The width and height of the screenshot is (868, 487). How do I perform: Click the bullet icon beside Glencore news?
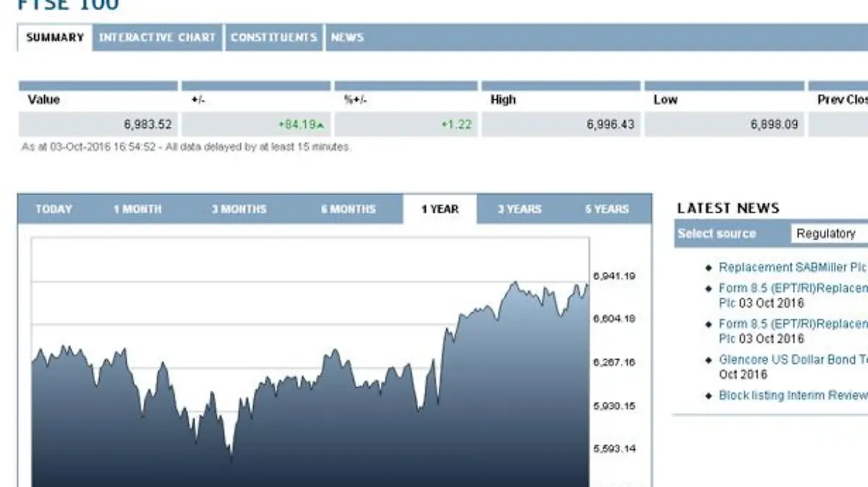click(x=709, y=360)
